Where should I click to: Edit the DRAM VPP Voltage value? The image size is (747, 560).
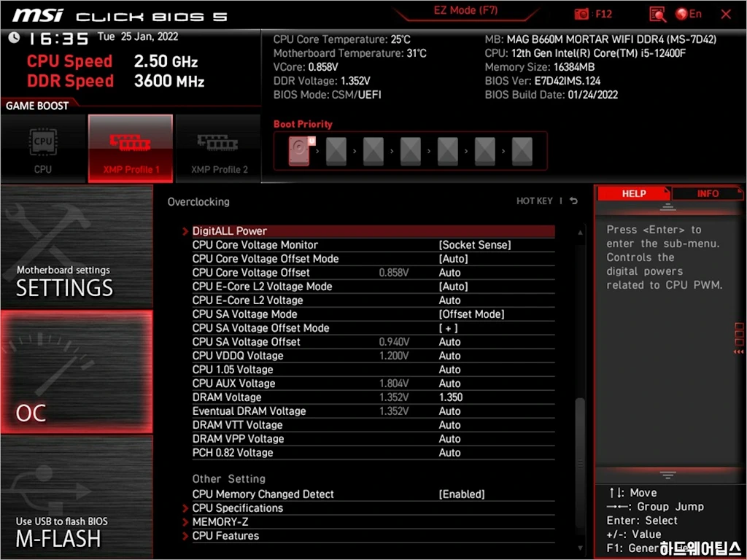449,438
